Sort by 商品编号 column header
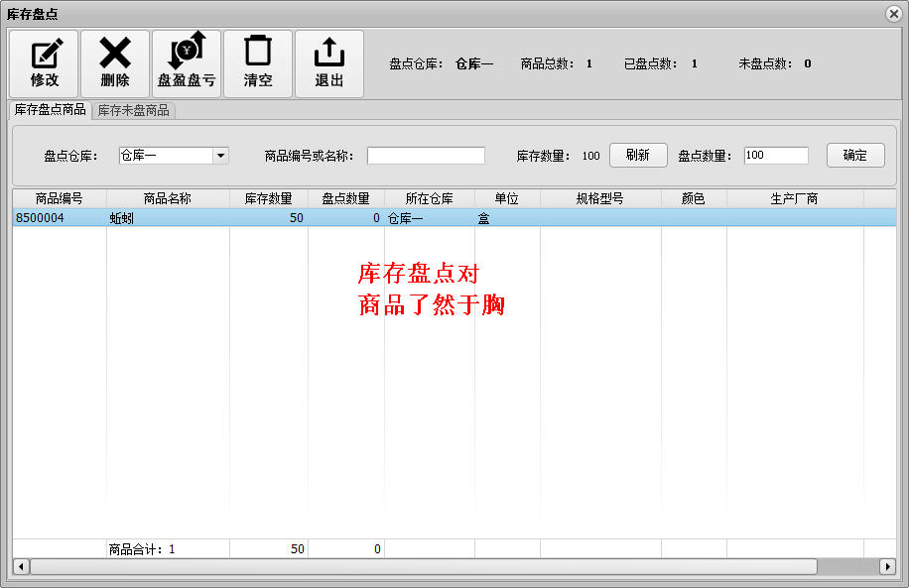Image resolution: width=909 pixels, height=588 pixels. coord(59,198)
